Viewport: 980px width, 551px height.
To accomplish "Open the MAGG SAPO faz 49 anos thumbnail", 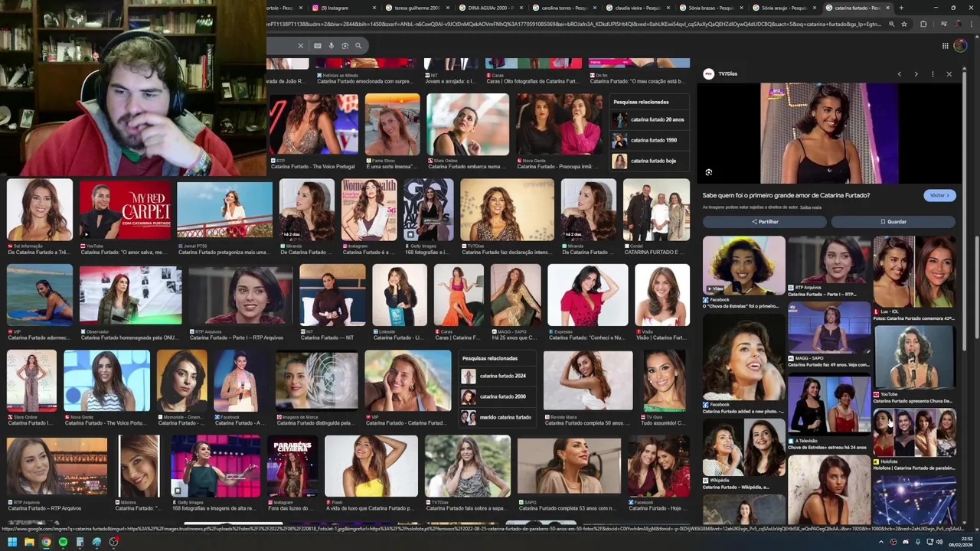I will [x=829, y=328].
